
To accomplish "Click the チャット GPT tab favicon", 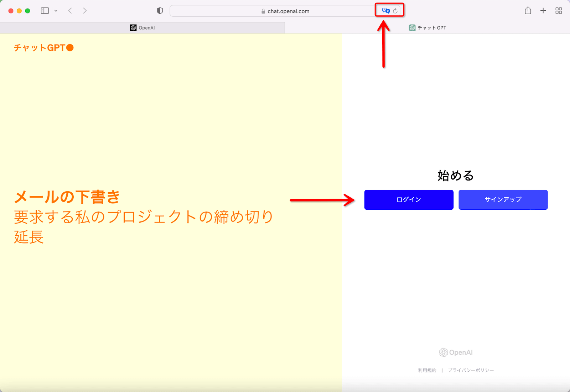I will 412,28.
